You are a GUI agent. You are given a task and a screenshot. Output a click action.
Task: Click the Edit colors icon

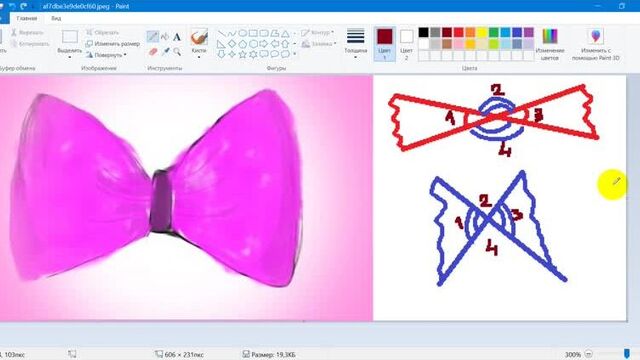click(x=550, y=44)
